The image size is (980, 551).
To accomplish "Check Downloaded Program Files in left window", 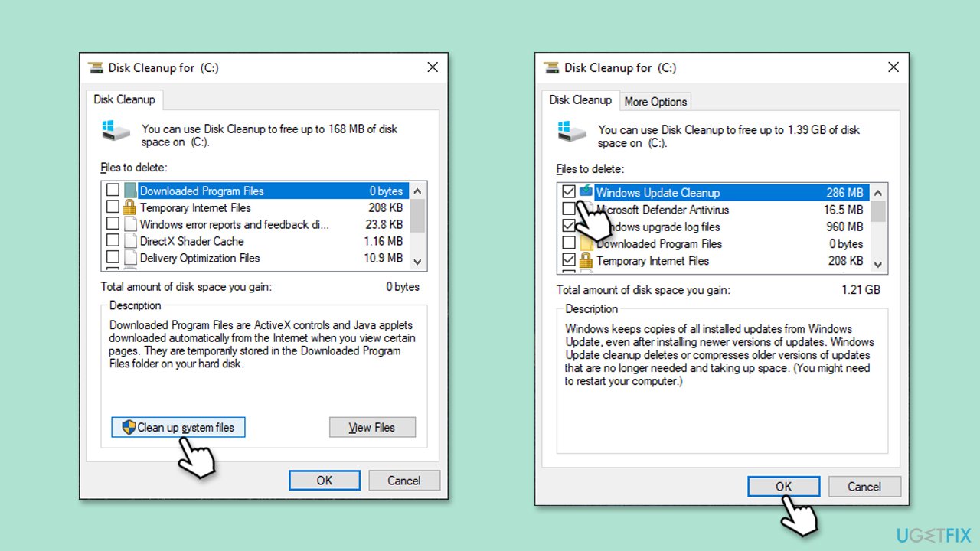I will coord(113,191).
